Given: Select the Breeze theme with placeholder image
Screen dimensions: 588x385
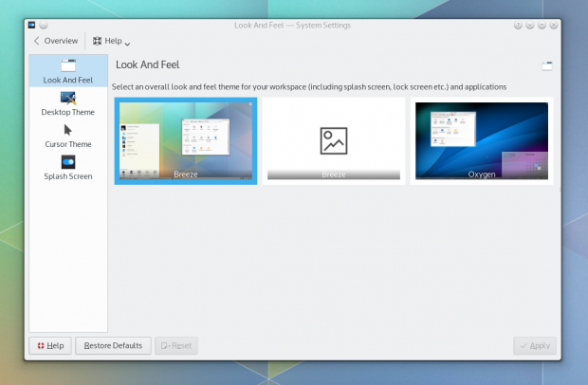Looking at the screenshot, I should [x=334, y=141].
